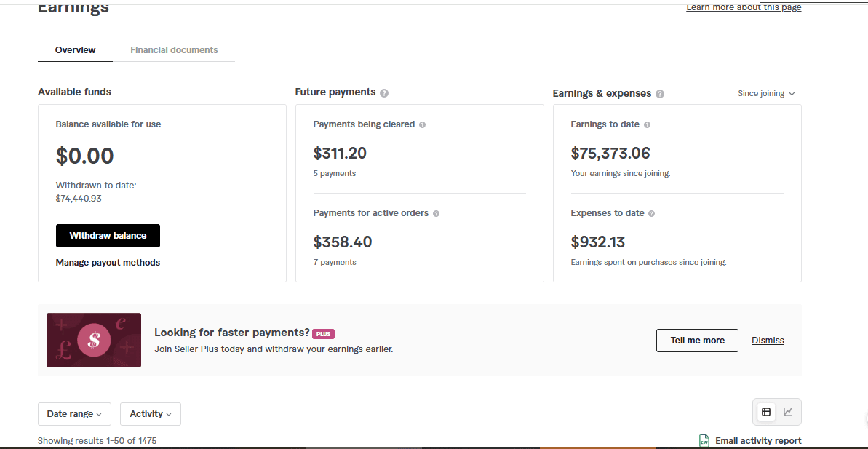Click the Expenses to date info icon

pyautogui.click(x=652, y=214)
